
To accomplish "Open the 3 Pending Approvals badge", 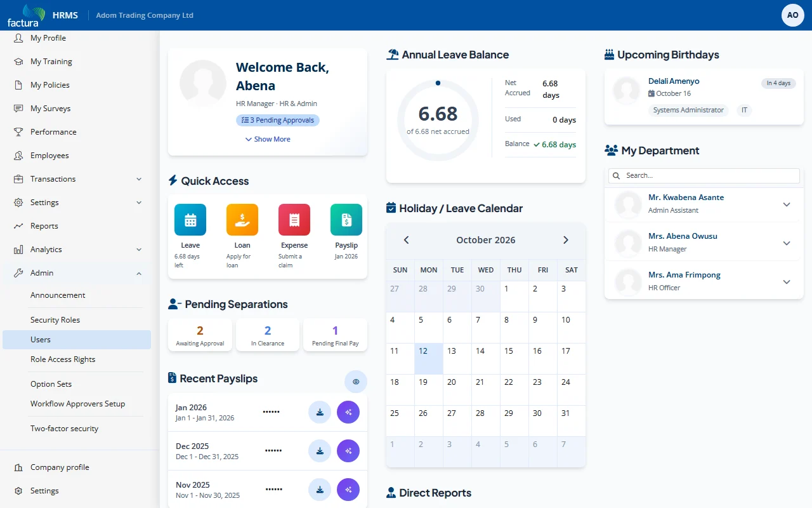I will click(278, 120).
